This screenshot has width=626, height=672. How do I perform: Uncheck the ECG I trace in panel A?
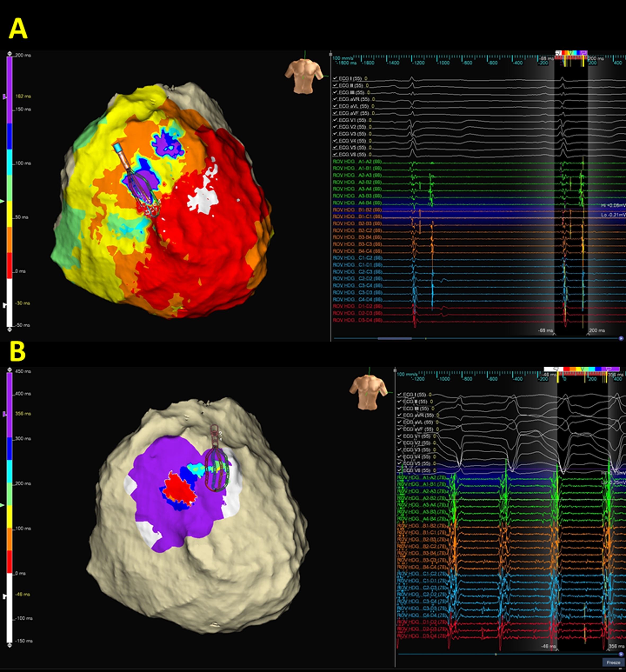click(x=335, y=78)
